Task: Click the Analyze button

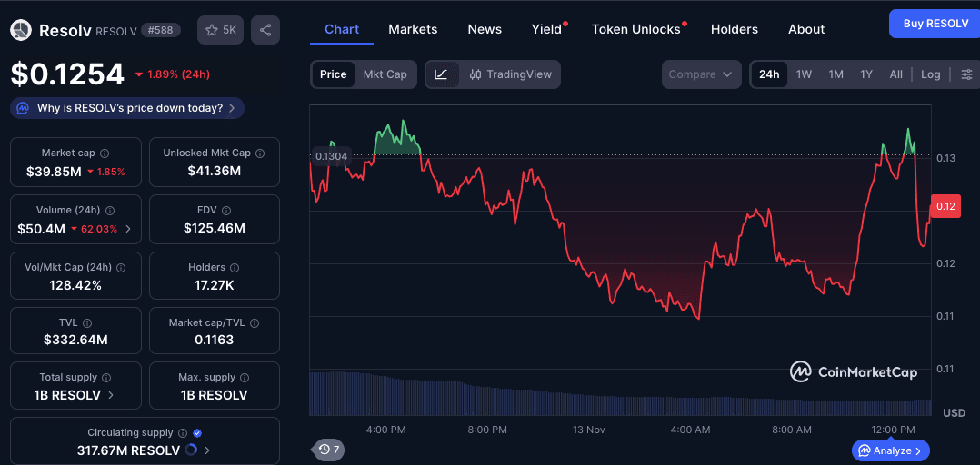Action: (x=891, y=450)
